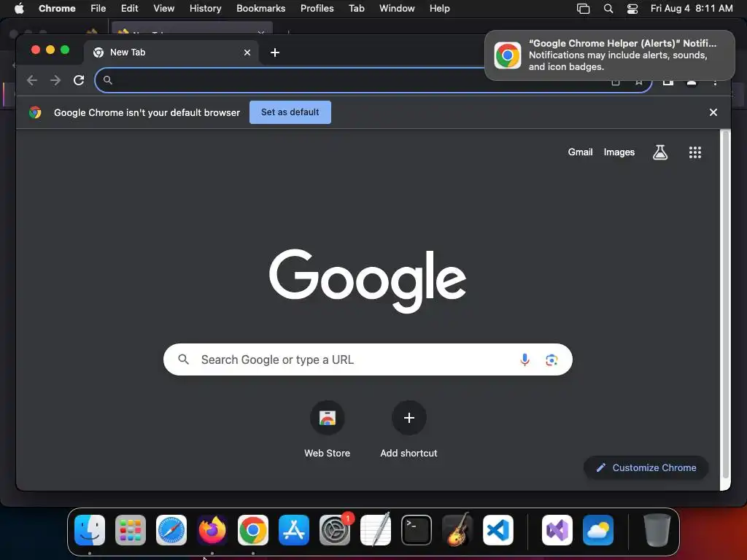Open a new tab with plus button
The height and width of the screenshot is (560, 747).
coord(275,52)
